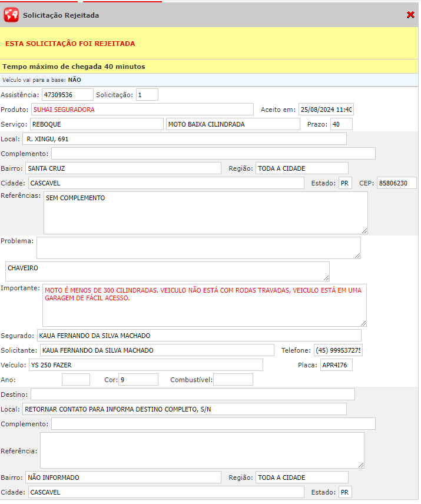
Task: Select the empty Problema textarea
Action: (198, 248)
